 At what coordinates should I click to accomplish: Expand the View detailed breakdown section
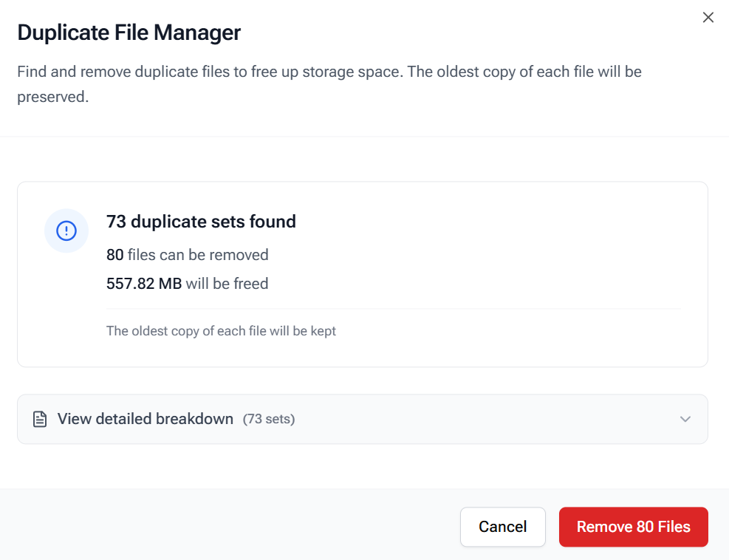362,418
